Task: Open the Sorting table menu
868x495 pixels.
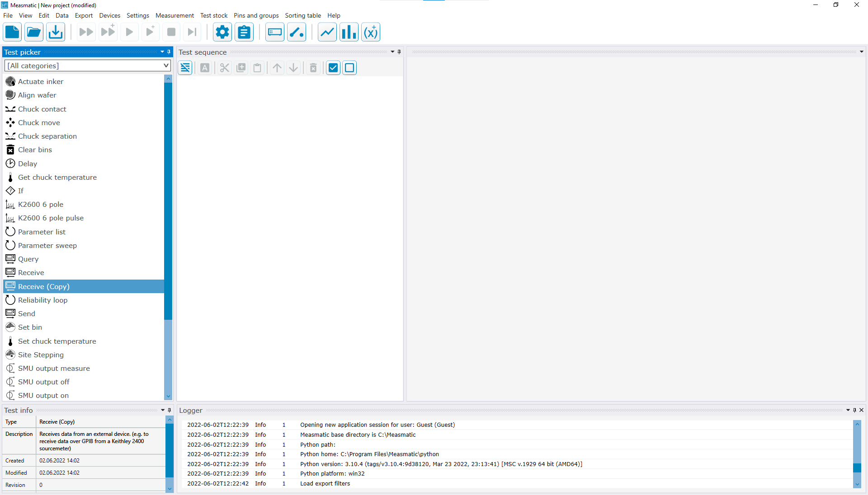Action: pos(303,15)
